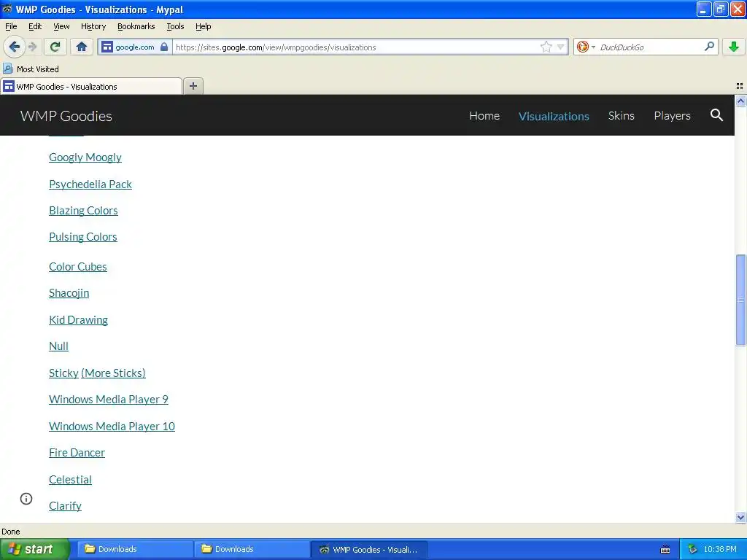Go back with the Back arrow button
Image resolution: width=747 pixels, height=560 pixels.
pos(15,47)
